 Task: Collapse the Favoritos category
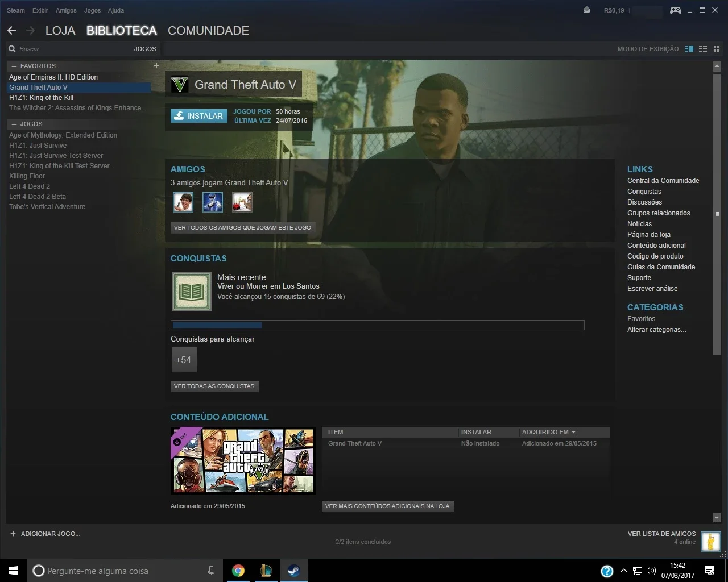coord(14,66)
